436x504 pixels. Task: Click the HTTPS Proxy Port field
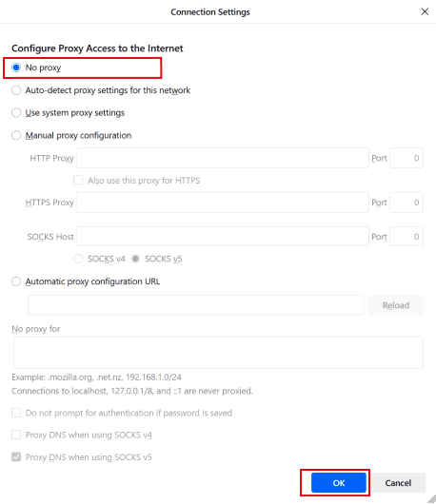click(x=406, y=203)
